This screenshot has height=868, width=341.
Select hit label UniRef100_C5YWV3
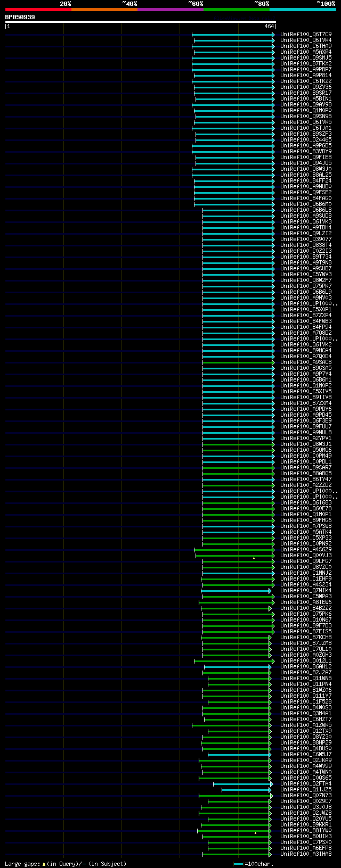click(306, 274)
